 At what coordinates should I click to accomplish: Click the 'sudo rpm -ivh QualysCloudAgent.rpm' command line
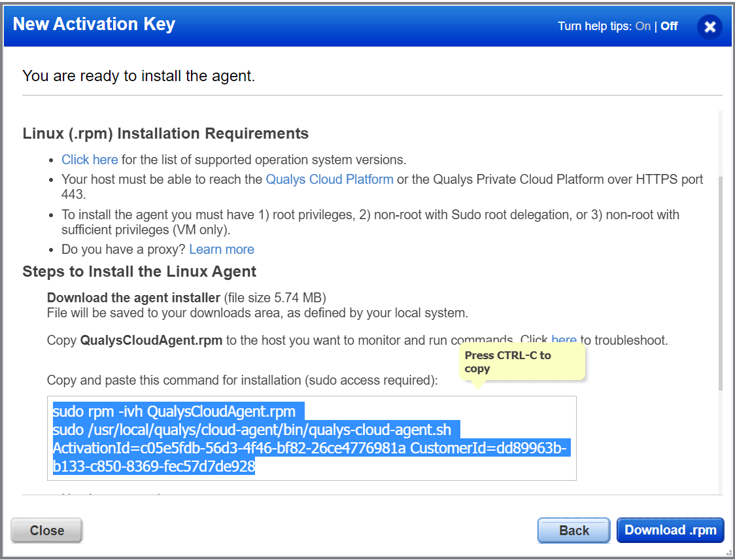(x=175, y=411)
